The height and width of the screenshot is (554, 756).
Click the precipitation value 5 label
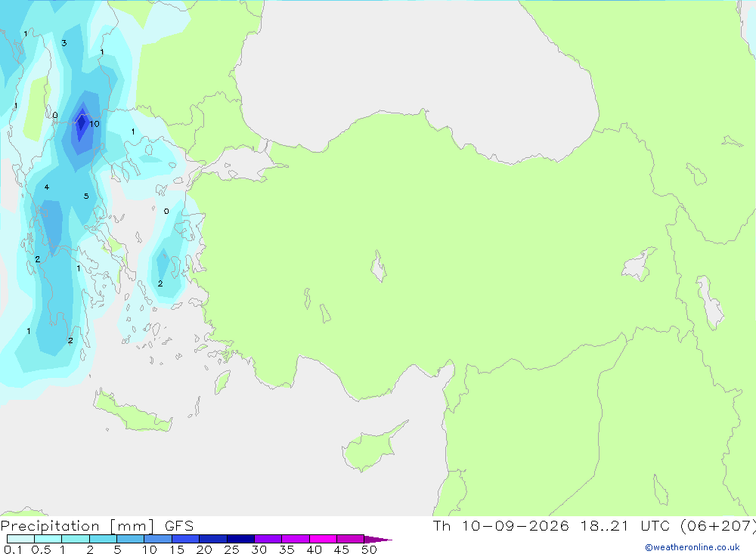(86, 197)
